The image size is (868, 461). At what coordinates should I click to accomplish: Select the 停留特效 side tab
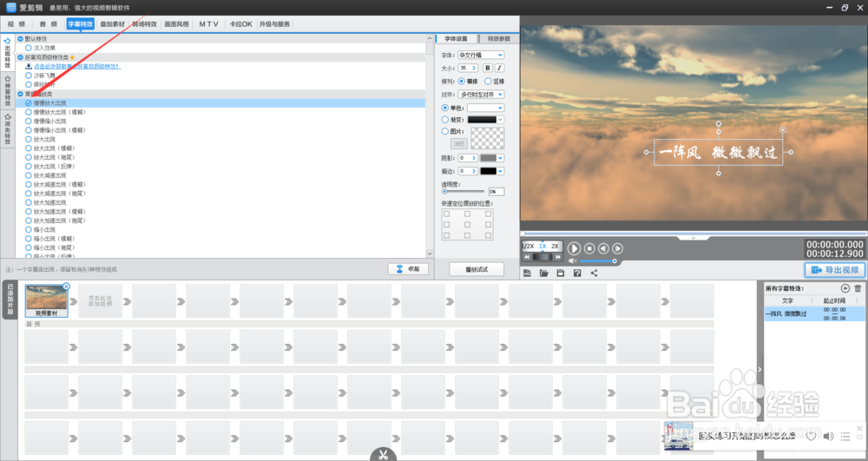point(8,90)
